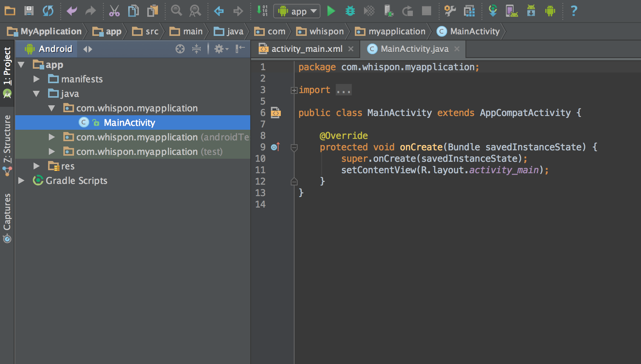Click the Redo arrow icon
The image size is (641, 364).
[x=90, y=11]
